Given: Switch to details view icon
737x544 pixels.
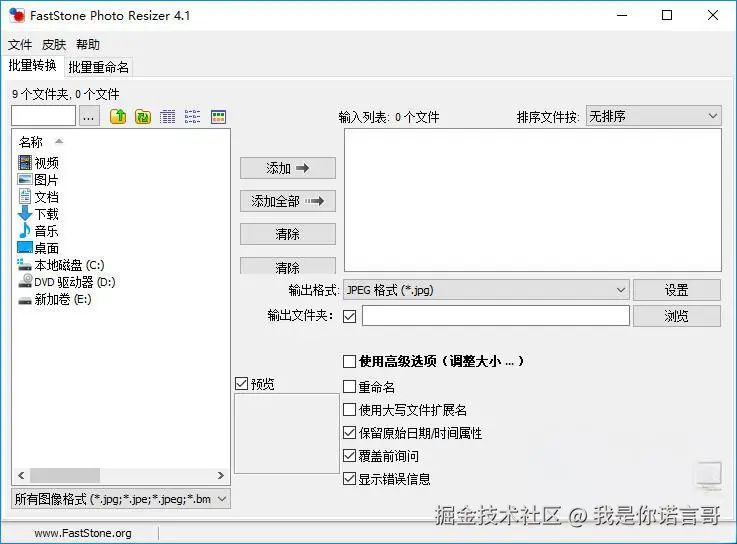Looking at the screenshot, I should [167, 116].
